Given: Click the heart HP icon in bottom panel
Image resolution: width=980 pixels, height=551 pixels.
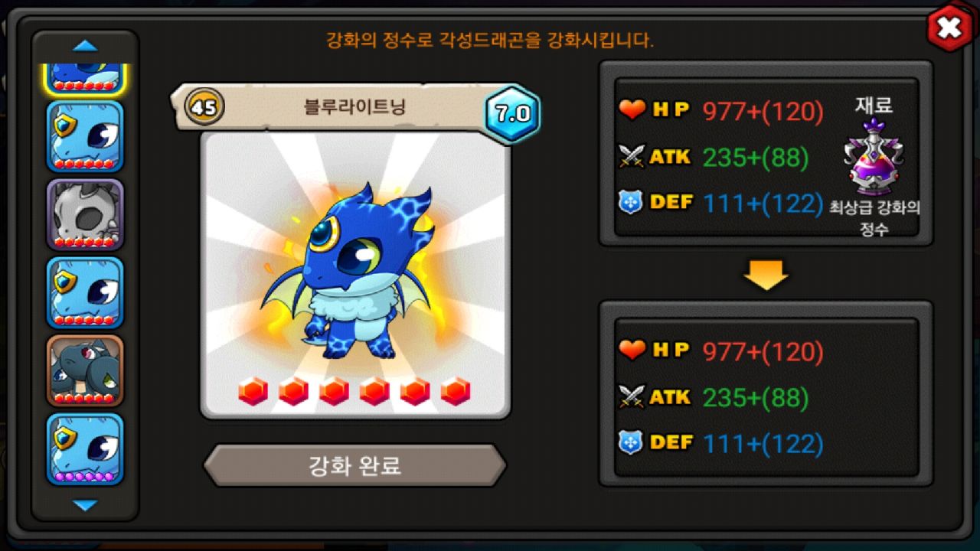Looking at the screenshot, I should pyautogui.click(x=632, y=350).
